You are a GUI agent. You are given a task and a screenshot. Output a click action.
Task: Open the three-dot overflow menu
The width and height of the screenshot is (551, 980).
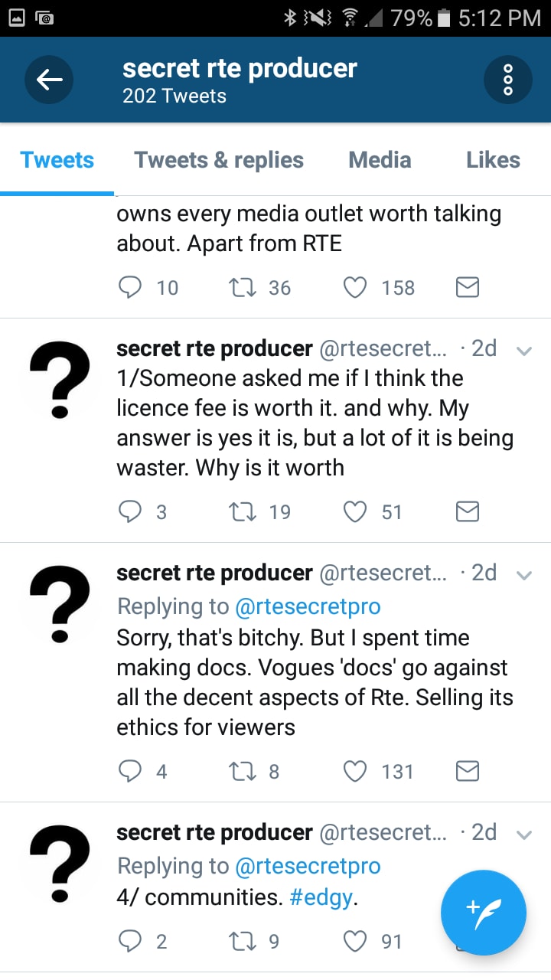[507, 79]
